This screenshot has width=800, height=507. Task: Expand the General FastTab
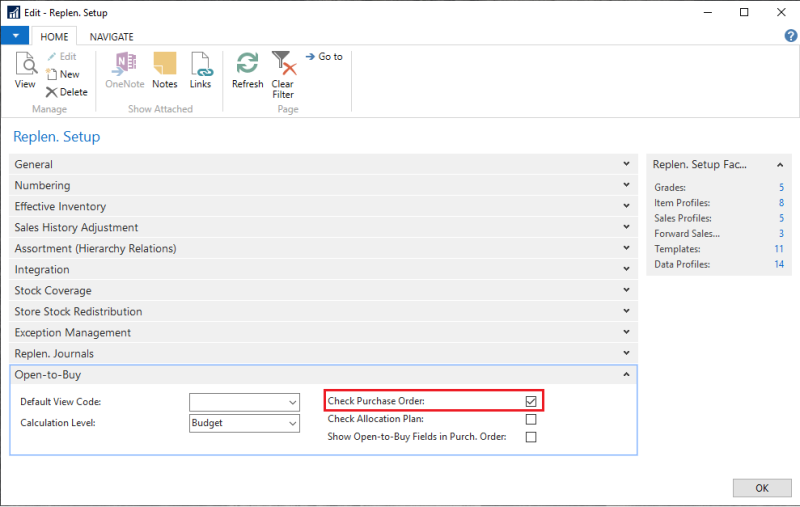coord(323,164)
